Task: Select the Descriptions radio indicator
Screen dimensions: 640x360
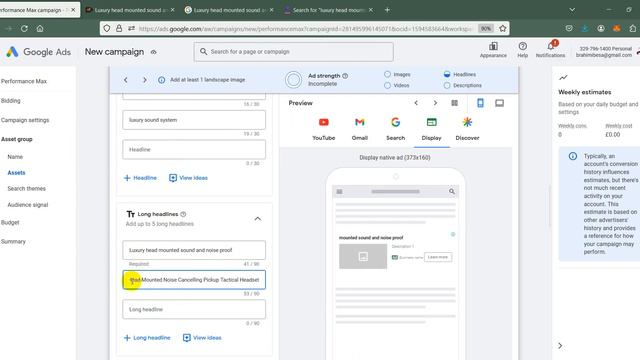Action: (447, 85)
